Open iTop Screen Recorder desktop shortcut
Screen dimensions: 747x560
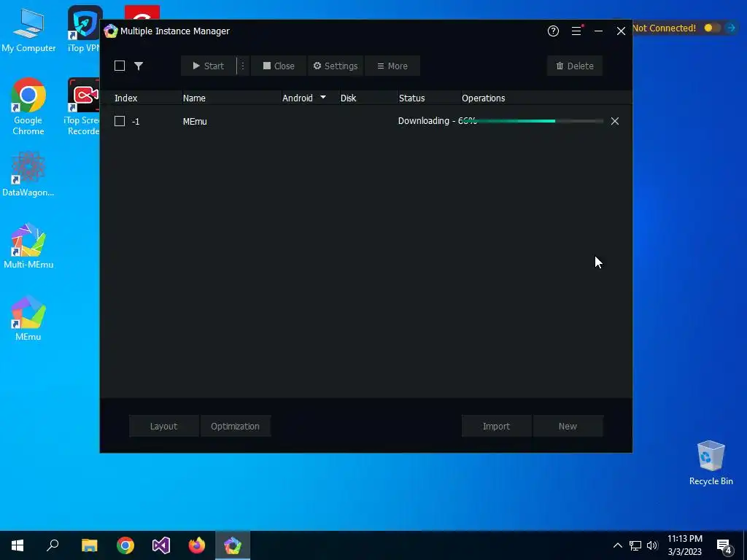pyautogui.click(x=83, y=106)
